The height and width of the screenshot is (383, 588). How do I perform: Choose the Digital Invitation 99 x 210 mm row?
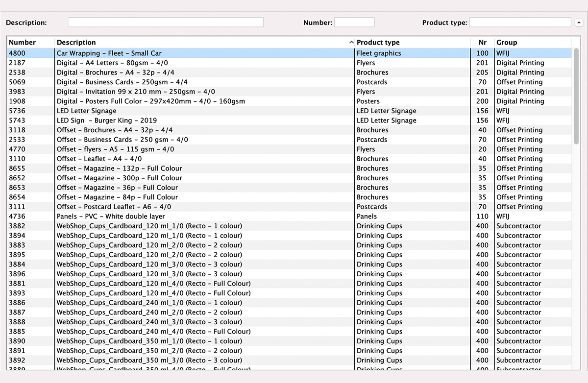pos(136,92)
